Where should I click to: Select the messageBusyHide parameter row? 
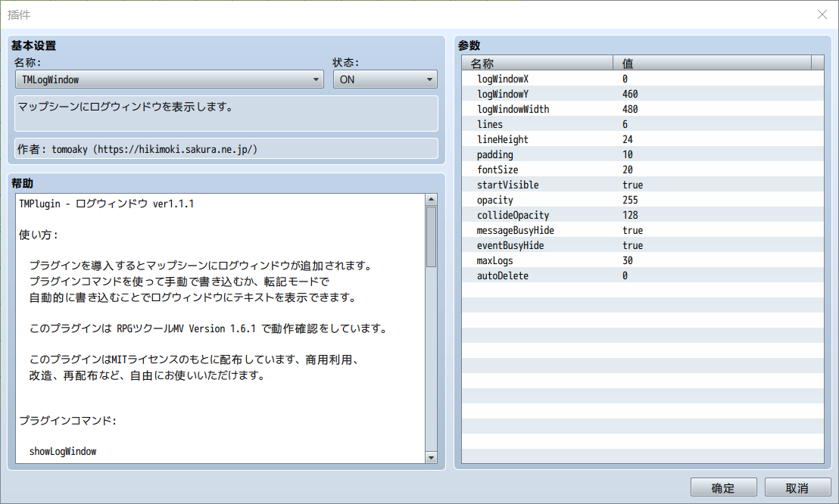click(x=643, y=230)
